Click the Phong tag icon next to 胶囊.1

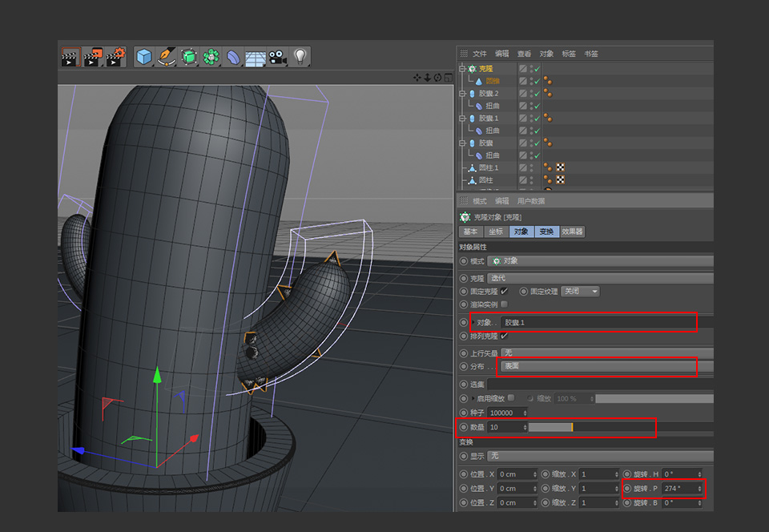coord(550,118)
